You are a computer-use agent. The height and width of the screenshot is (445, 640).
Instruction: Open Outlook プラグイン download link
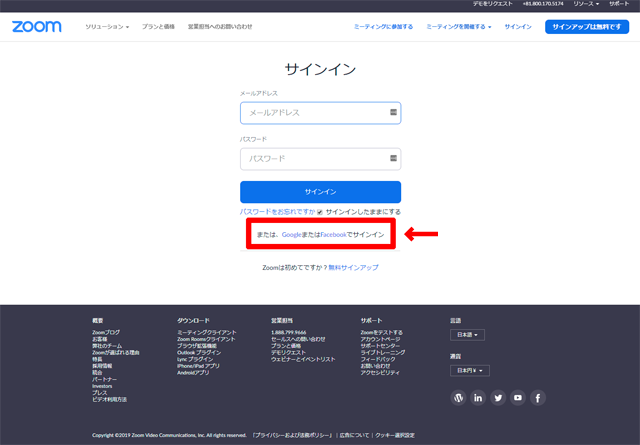tap(199, 352)
